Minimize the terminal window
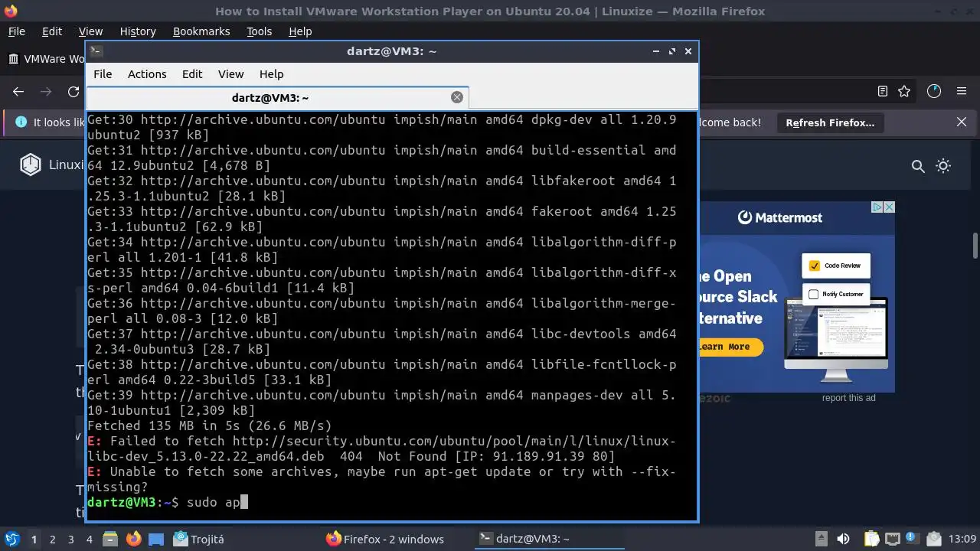Screen dimensions: 980x551 pyautogui.click(x=656, y=51)
